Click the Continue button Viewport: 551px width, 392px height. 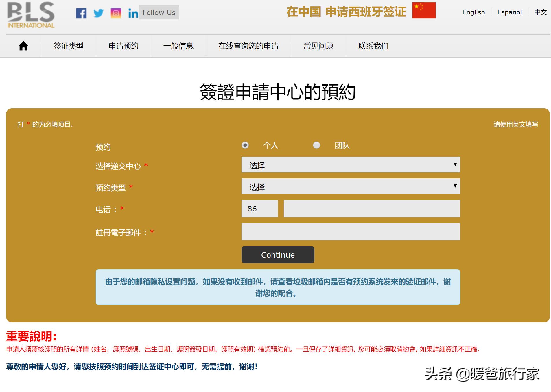(277, 255)
